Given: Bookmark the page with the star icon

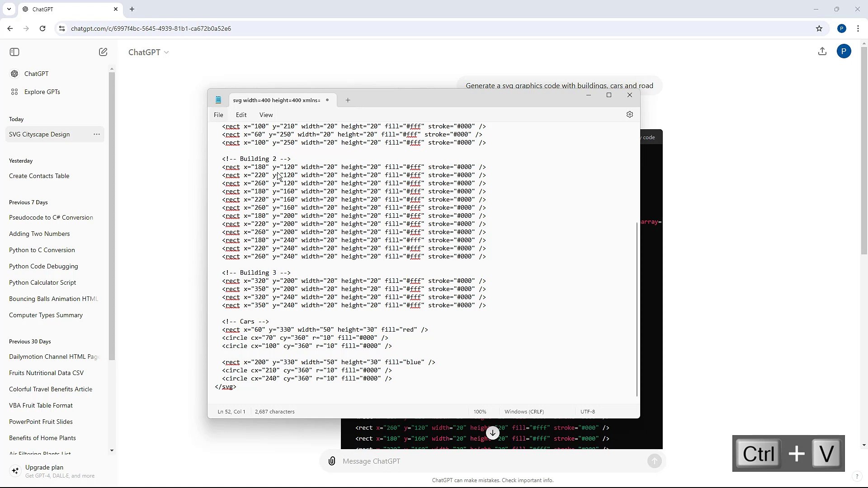Looking at the screenshot, I should tap(819, 28).
